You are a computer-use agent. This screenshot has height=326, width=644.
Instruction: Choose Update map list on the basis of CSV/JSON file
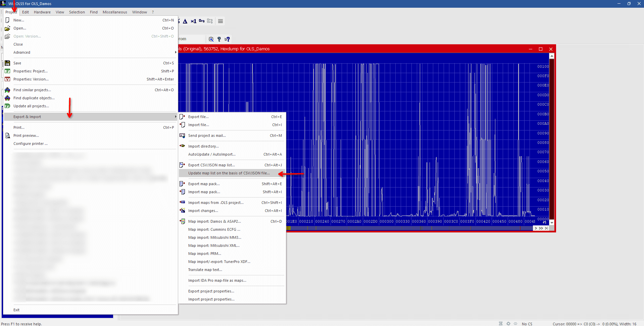pos(232,173)
